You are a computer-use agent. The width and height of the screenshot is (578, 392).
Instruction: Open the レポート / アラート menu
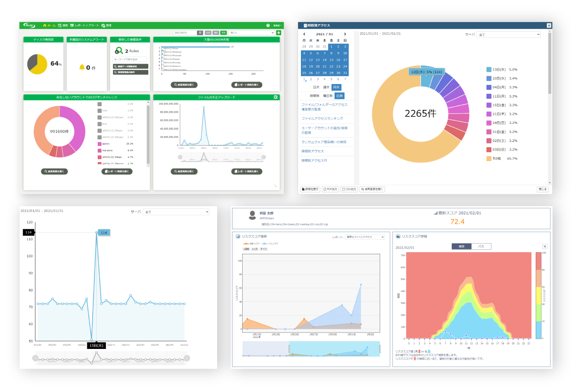point(85,25)
